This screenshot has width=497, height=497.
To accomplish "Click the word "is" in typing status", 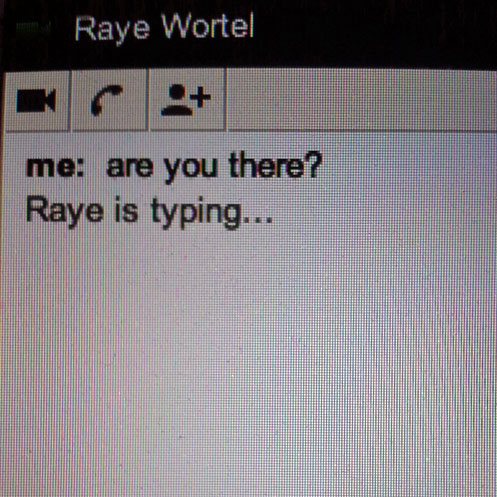I will pos(126,209).
